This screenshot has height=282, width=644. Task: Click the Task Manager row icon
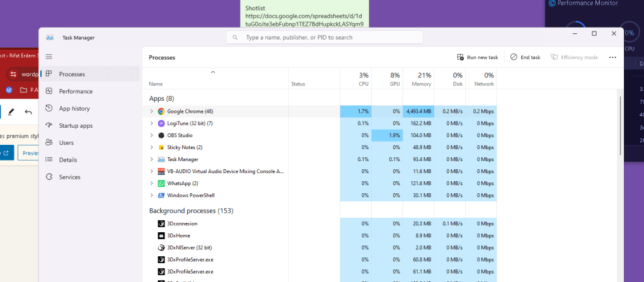point(161,159)
